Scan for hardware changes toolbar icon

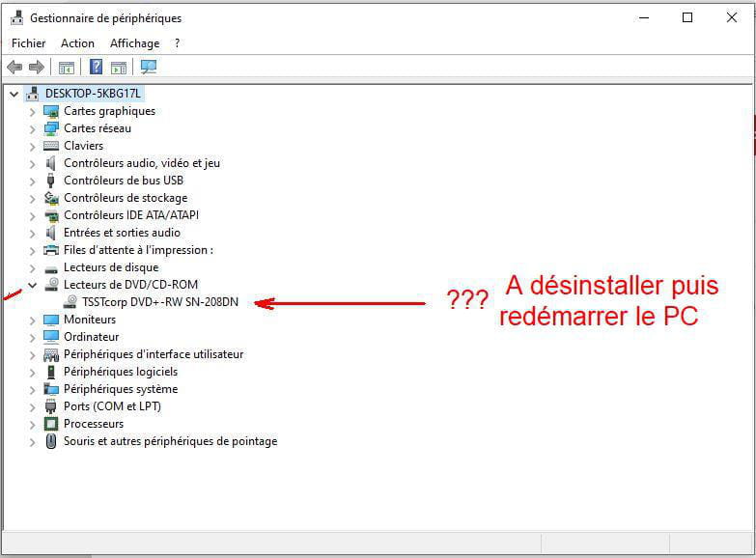149,67
